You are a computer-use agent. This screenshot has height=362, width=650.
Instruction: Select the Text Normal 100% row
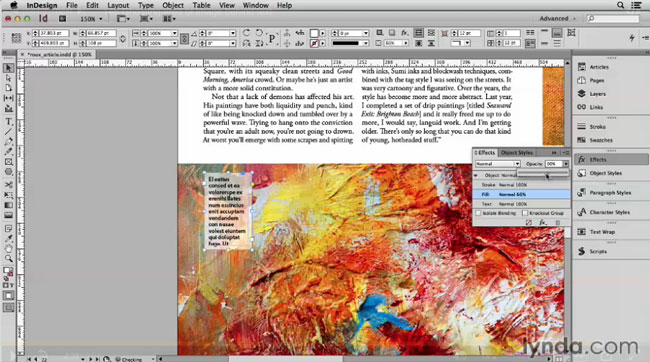pyautogui.click(x=521, y=204)
